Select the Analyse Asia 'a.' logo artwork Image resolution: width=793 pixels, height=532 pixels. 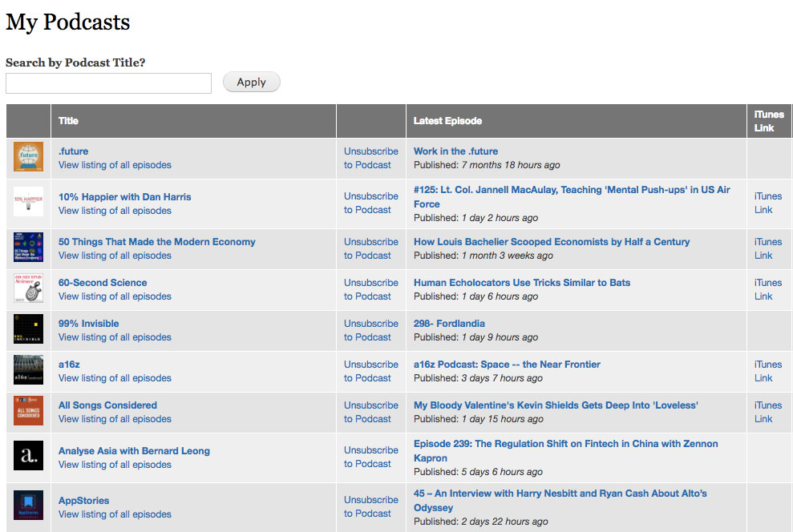28,456
